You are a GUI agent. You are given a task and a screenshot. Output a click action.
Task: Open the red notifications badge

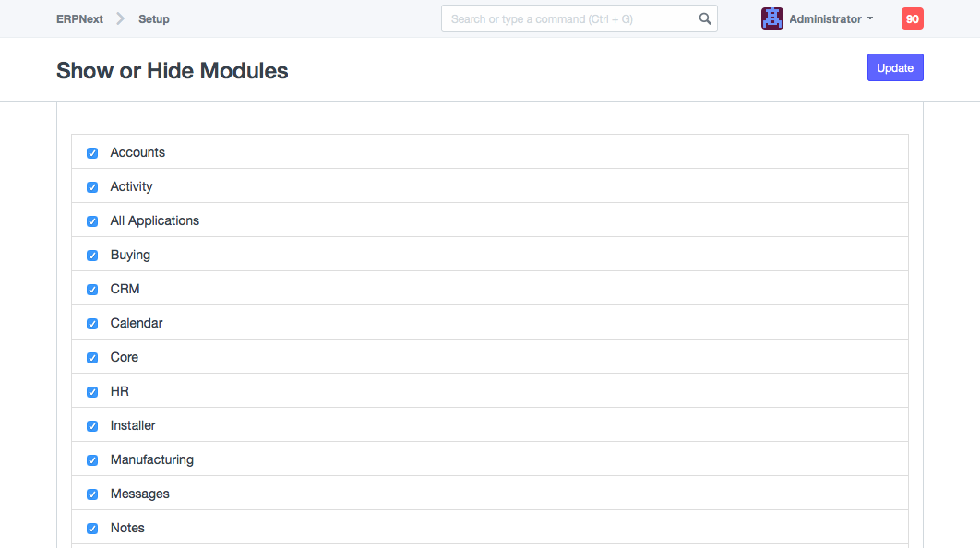tap(912, 18)
